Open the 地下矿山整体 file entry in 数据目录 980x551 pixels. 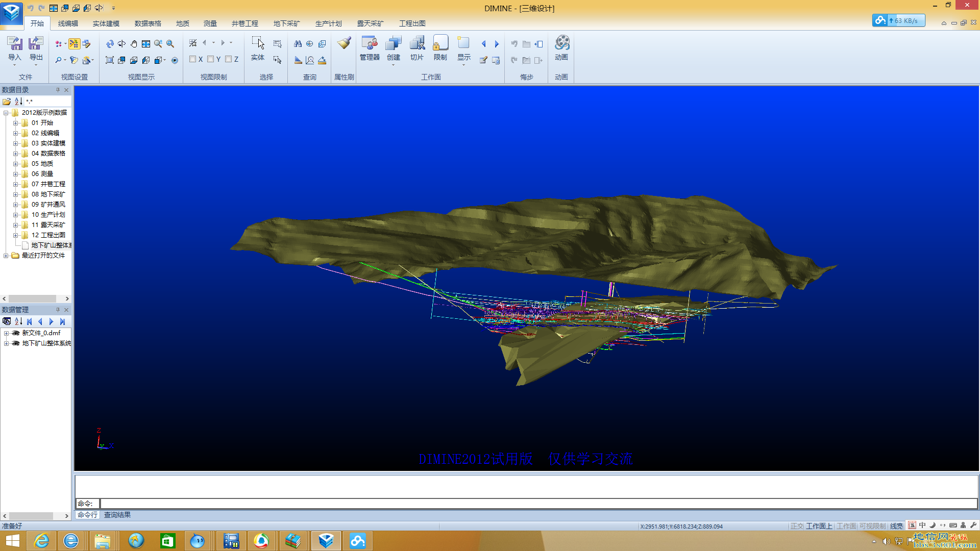51,245
